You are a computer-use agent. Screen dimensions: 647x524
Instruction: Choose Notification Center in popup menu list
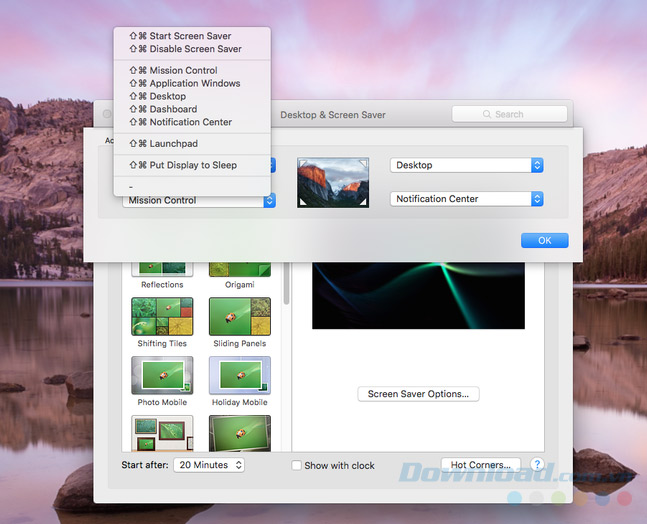coord(192,122)
